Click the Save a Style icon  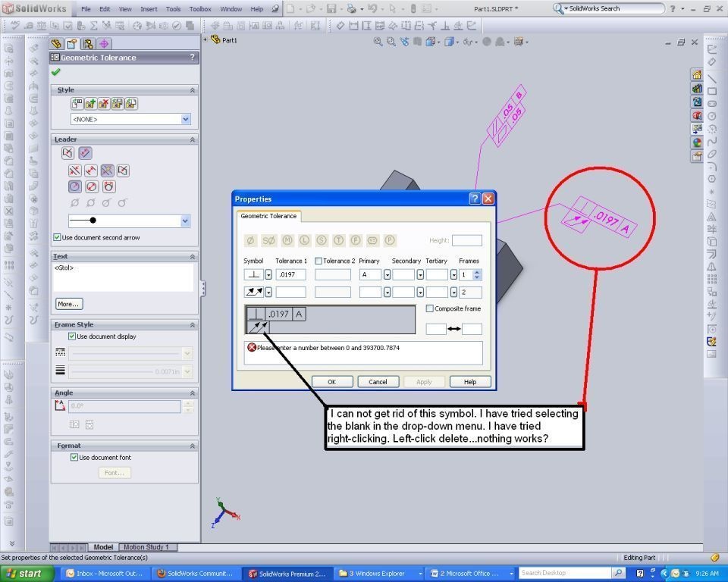pyautogui.click(x=117, y=104)
